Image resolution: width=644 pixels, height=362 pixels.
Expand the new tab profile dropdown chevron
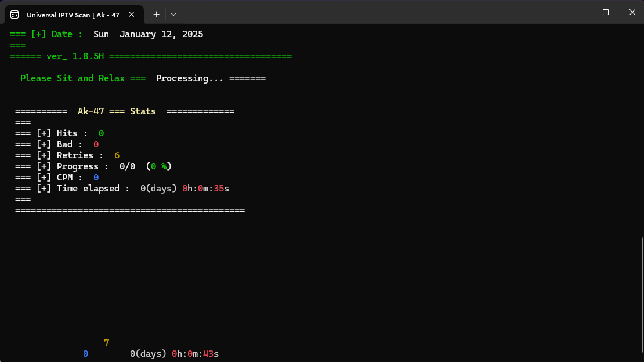coord(173,14)
